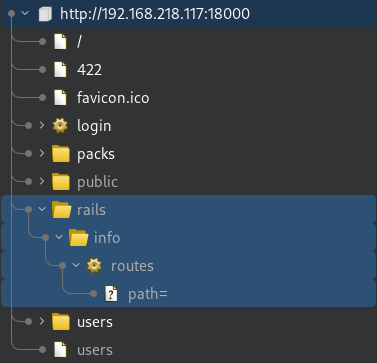Click the gear icon next to routes
377x363 pixels.
coord(94,266)
